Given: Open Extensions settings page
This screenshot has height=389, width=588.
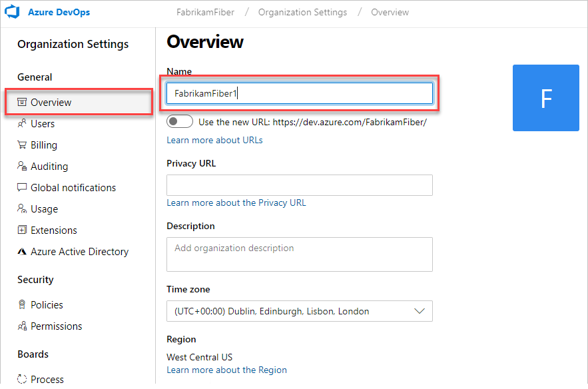Looking at the screenshot, I should coord(54,230).
